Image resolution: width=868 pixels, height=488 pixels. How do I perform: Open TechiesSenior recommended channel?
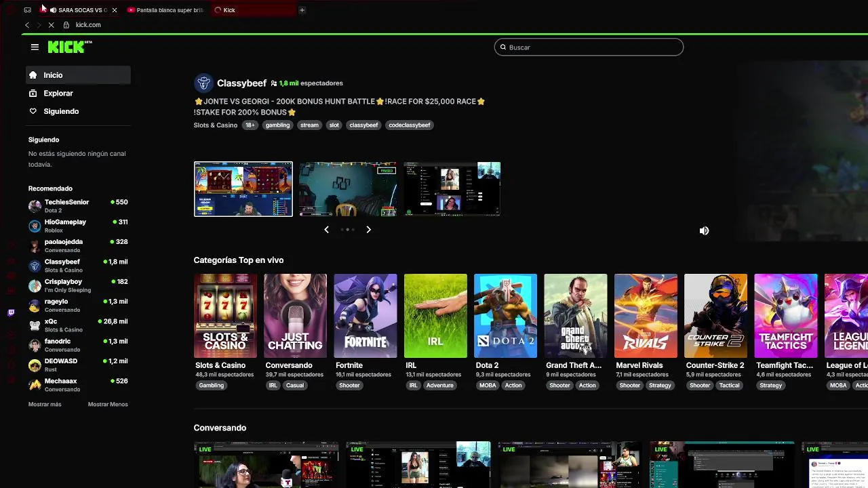click(x=78, y=206)
